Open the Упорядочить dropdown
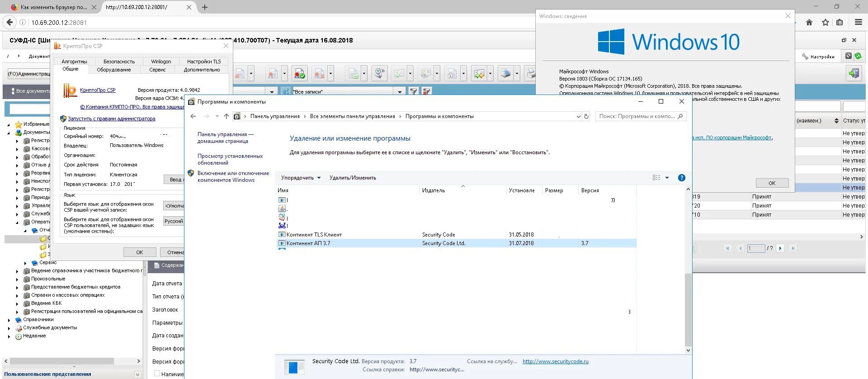Viewport: 868px width, 379px height. 301,178
